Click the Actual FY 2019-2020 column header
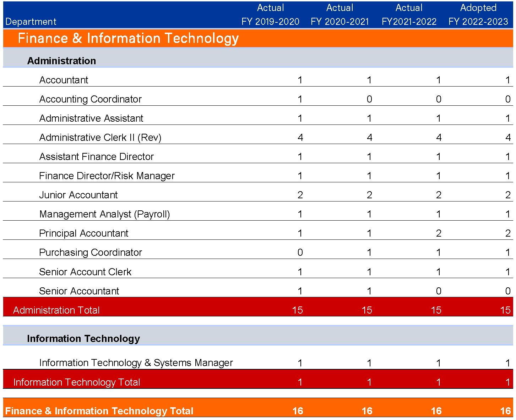The image size is (516, 420). tap(270, 15)
